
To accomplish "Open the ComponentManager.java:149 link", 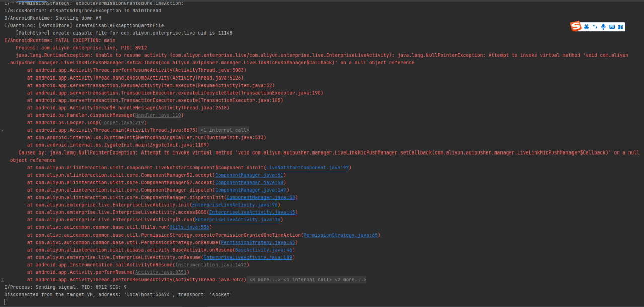I will pyautogui.click(x=250, y=190).
